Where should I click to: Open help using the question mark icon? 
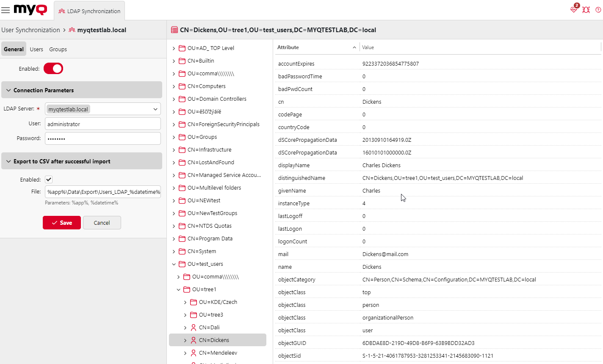click(x=598, y=9)
